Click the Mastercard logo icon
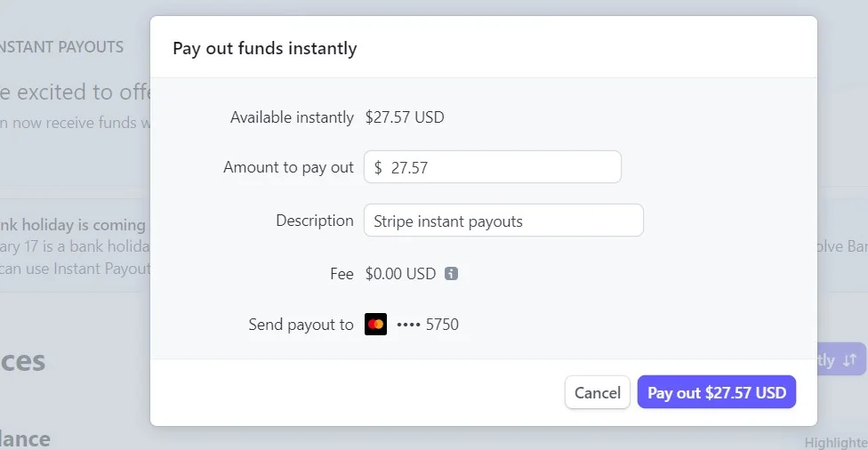 click(x=375, y=325)
